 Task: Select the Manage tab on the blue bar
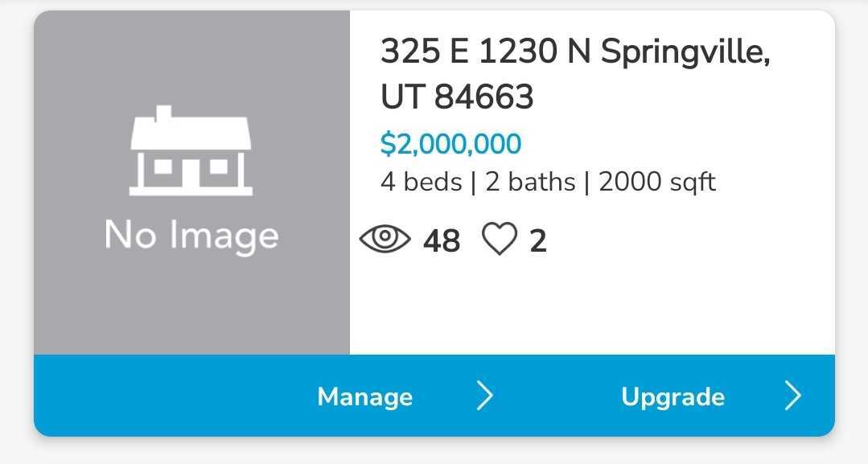364,395
